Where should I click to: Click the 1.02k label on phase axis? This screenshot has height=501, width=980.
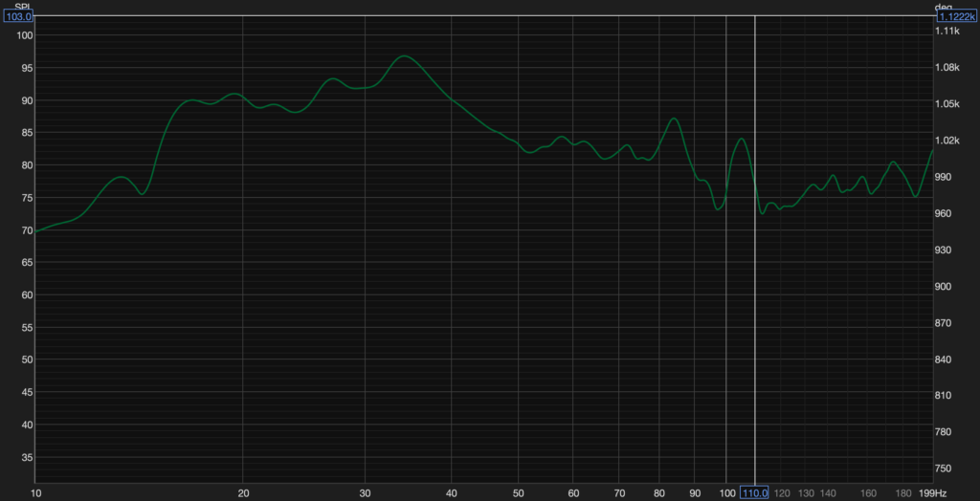click(948, 141)
